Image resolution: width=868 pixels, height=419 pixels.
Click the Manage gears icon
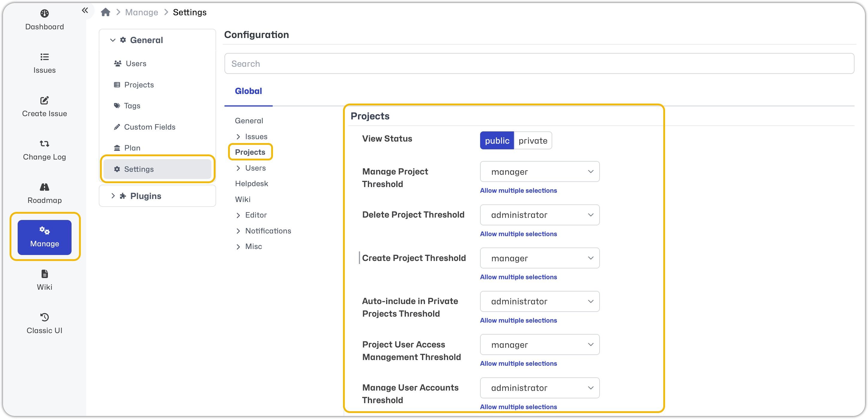(45, 231)
